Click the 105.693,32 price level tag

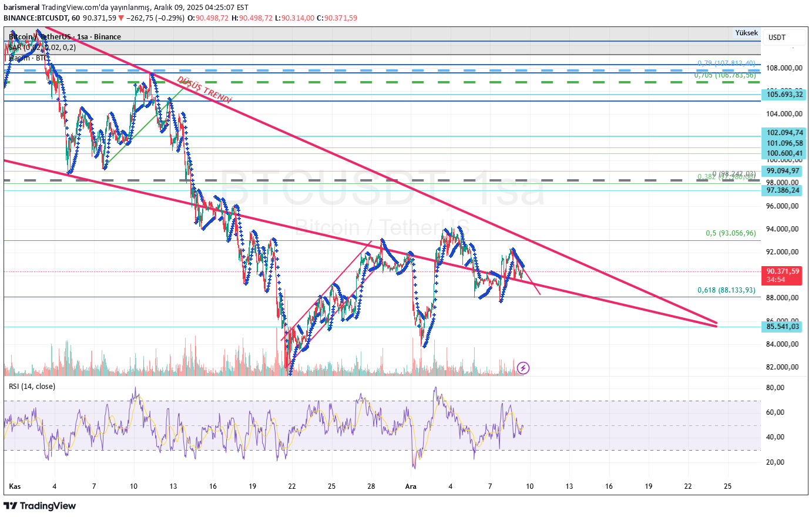[x=784, y=95]
